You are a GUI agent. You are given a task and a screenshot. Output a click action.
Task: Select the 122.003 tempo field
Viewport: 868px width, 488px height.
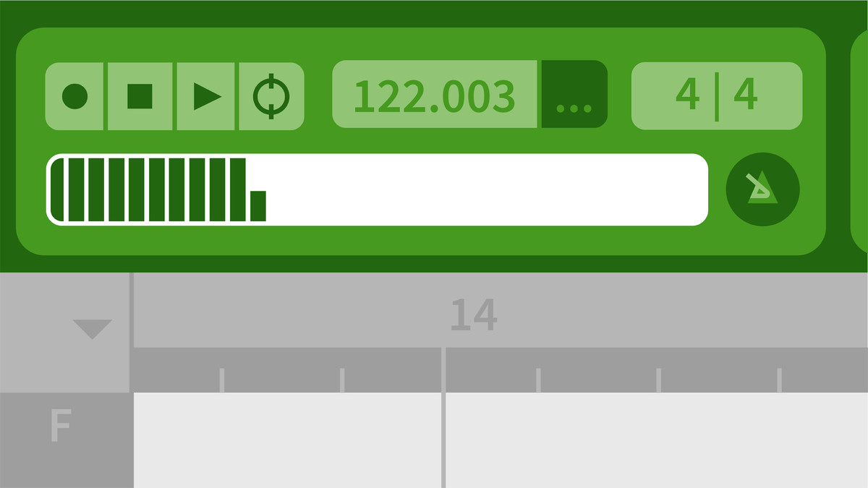click(x=435, y=94)
